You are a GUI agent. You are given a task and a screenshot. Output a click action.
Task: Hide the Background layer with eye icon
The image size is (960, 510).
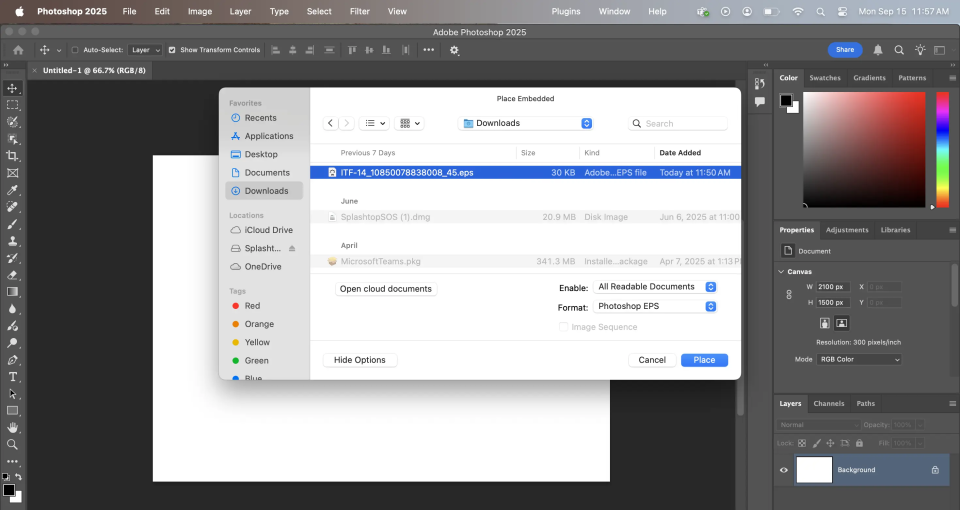pos(784,470)
